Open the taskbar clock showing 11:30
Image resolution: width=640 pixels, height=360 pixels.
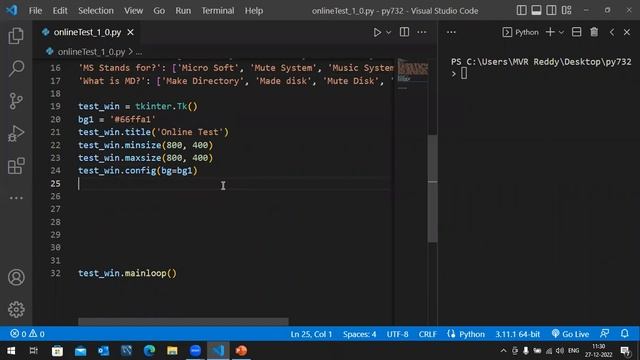598,351
